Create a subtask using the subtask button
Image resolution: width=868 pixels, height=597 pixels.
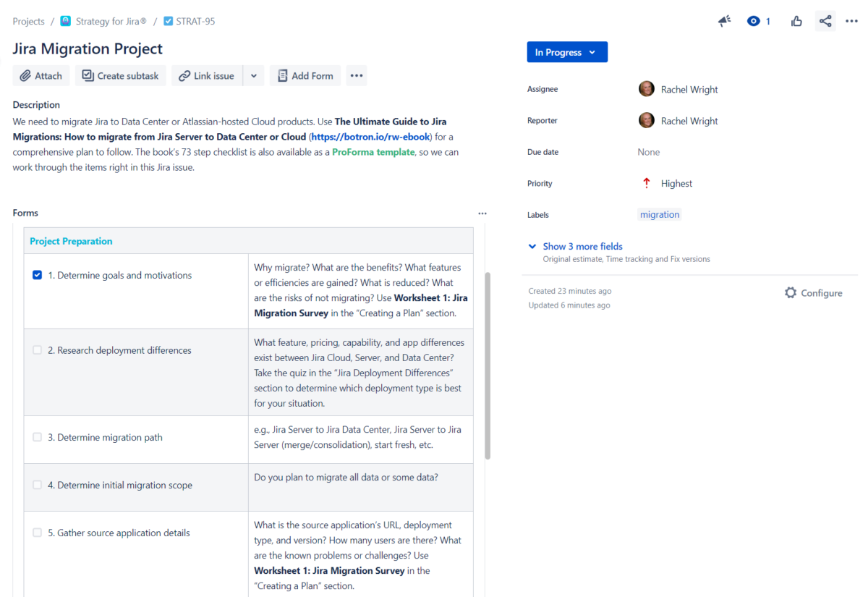120,75
